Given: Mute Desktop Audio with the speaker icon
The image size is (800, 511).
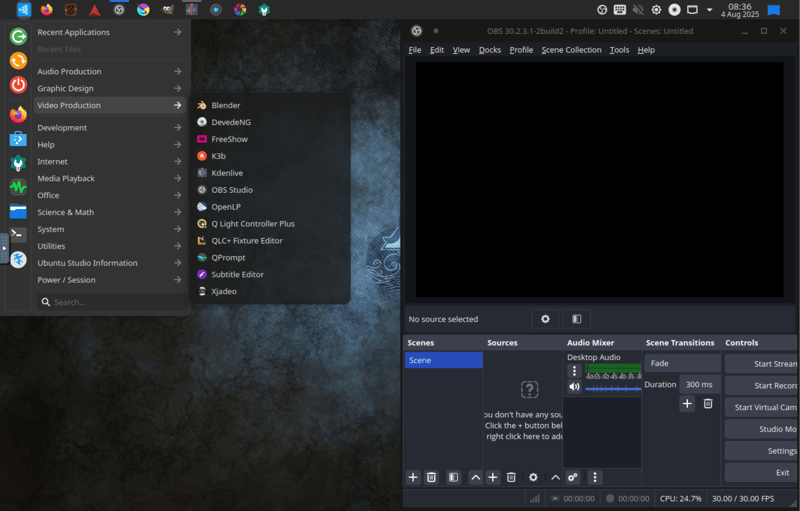Looking at the screenshot, I should (574, 387).
